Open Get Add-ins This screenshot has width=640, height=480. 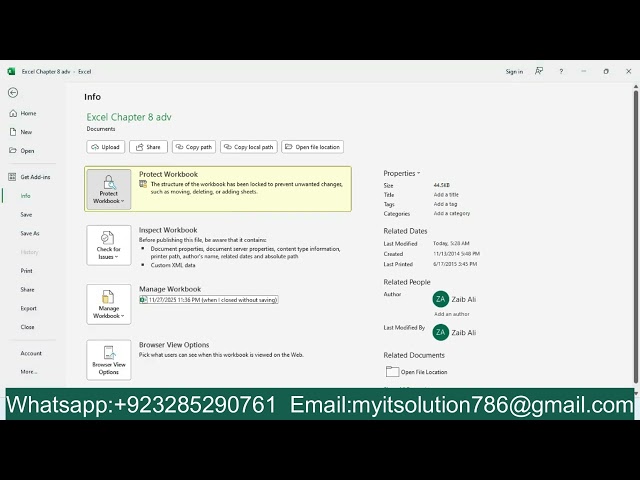(35, 177)
